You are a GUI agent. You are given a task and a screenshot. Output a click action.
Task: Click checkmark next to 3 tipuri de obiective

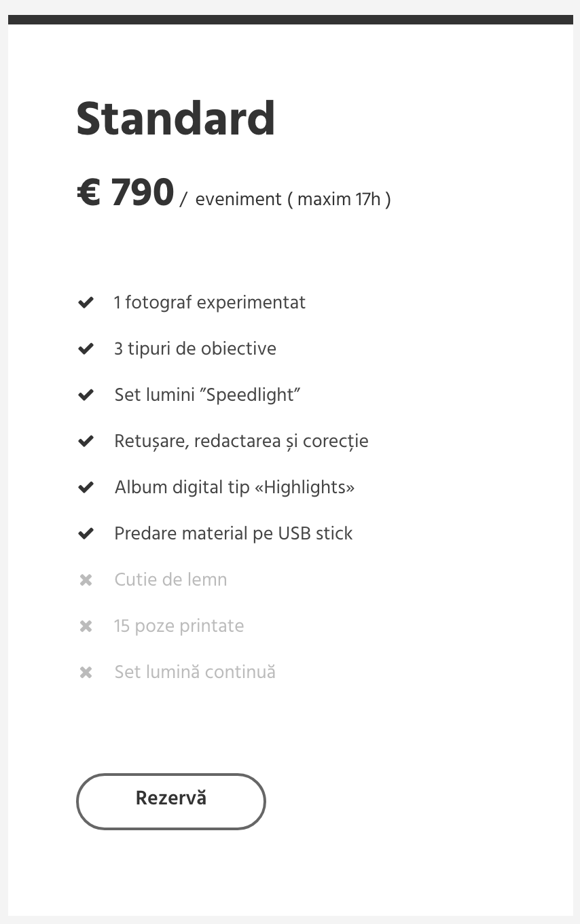[86, 349]
